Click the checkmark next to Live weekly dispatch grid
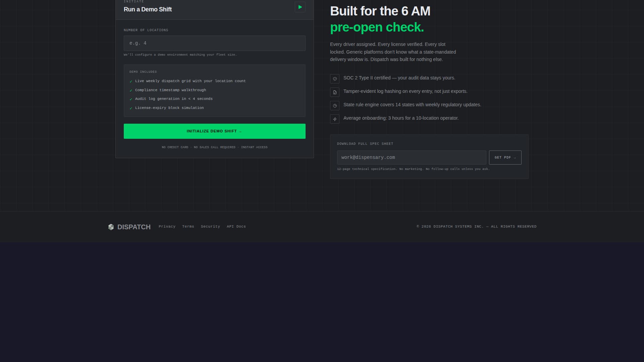Image resolution: width=644 pixels, height=362 pixels. (x=131, y=81)
